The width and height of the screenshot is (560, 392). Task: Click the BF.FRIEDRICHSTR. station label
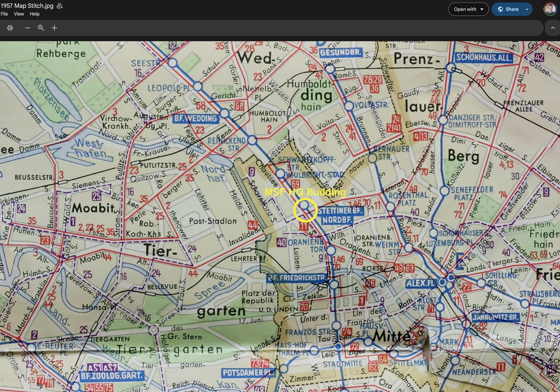point(296,278)
